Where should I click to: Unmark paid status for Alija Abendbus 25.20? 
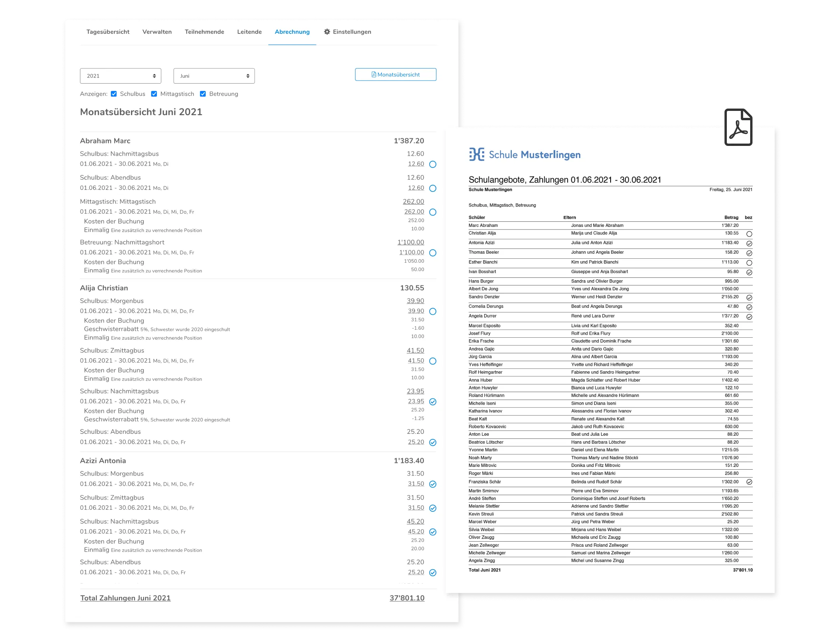[432, 442]
